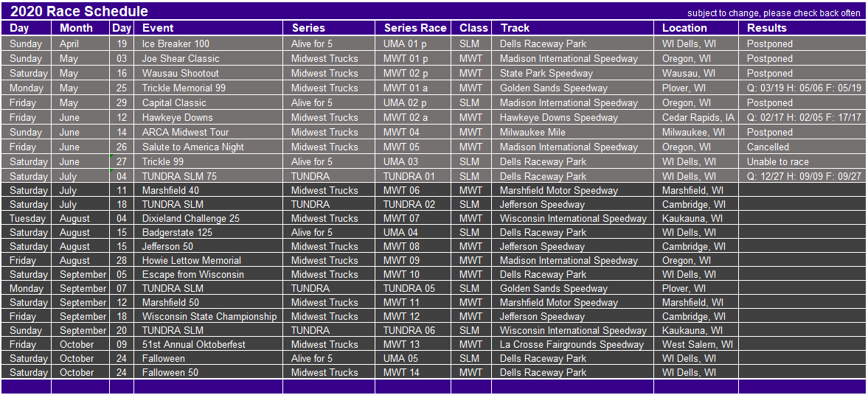Click the result "Q: 02/17 H: 02/05 F: 17/17"
This screenshot has width=868, height=395.
pyautogui.click(x=804, y=117)
